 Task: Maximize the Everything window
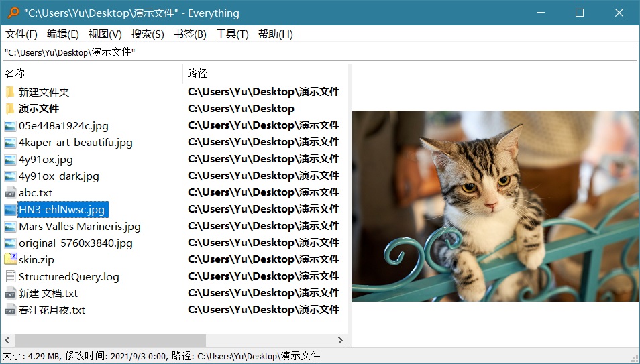(x=580, y=13)
